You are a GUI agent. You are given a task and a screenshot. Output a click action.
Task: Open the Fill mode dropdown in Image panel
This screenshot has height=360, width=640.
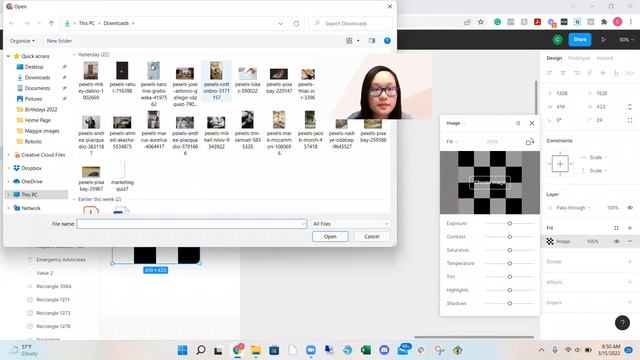[x=451, y=142]
